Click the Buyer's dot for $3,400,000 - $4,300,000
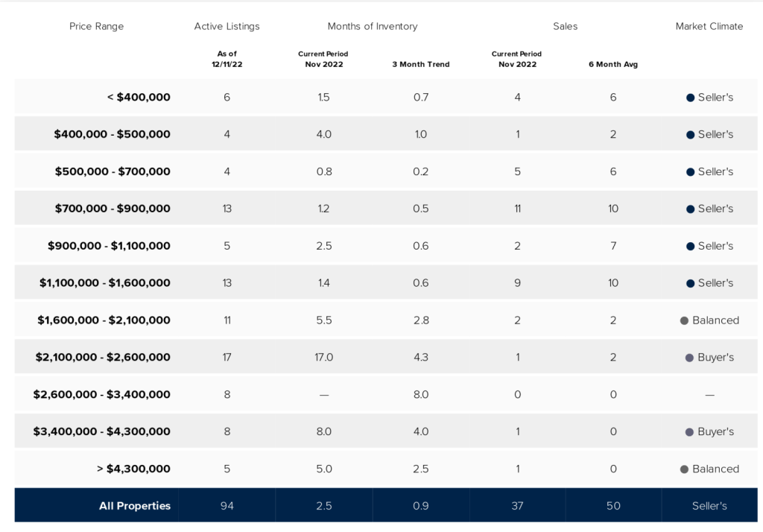The height and width of the screenshot is (532, 763). [x=690, y=432]
